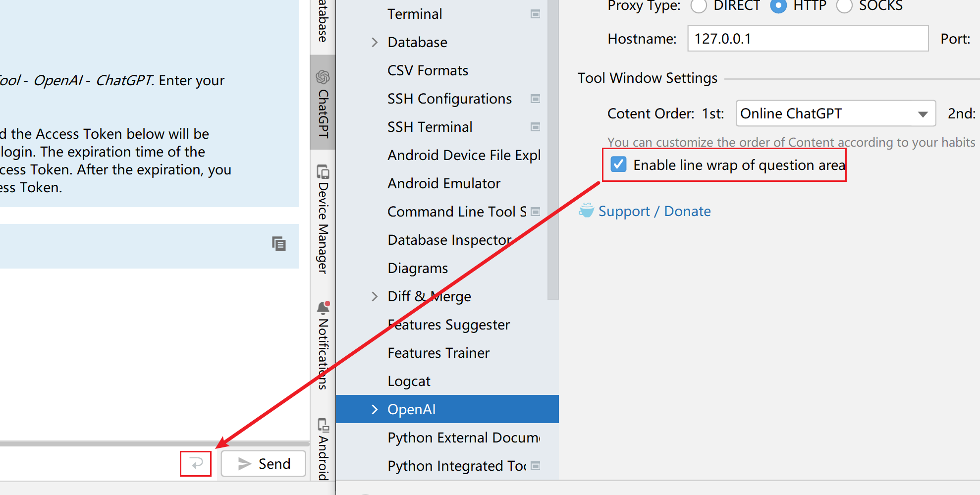Open the ChatGPT tool window tab

(323, 103)
